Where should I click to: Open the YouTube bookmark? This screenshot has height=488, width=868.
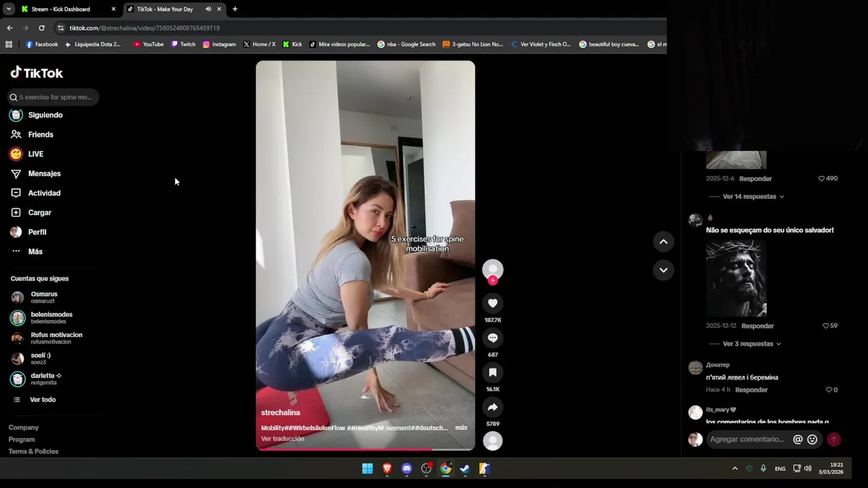(x=149, y=44)
